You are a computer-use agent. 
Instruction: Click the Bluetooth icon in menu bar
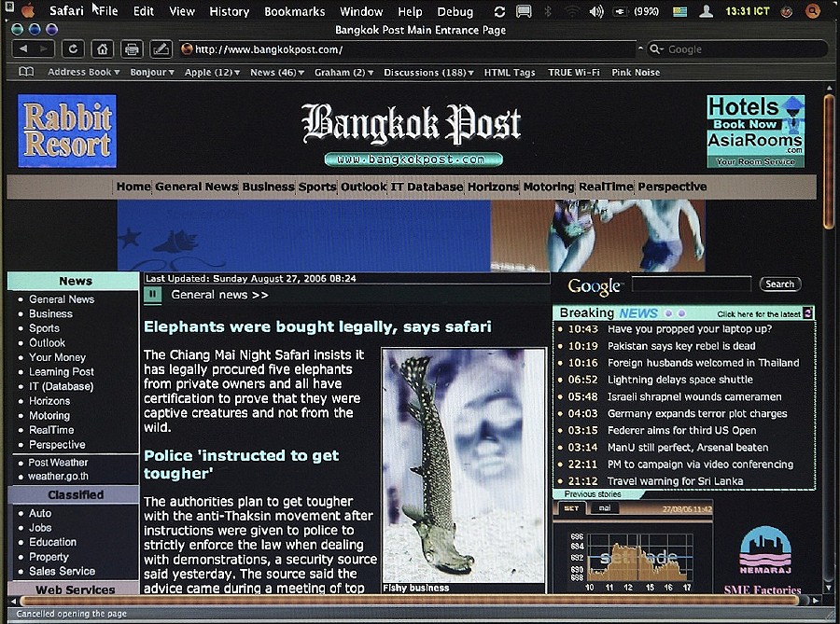[548, 11]
